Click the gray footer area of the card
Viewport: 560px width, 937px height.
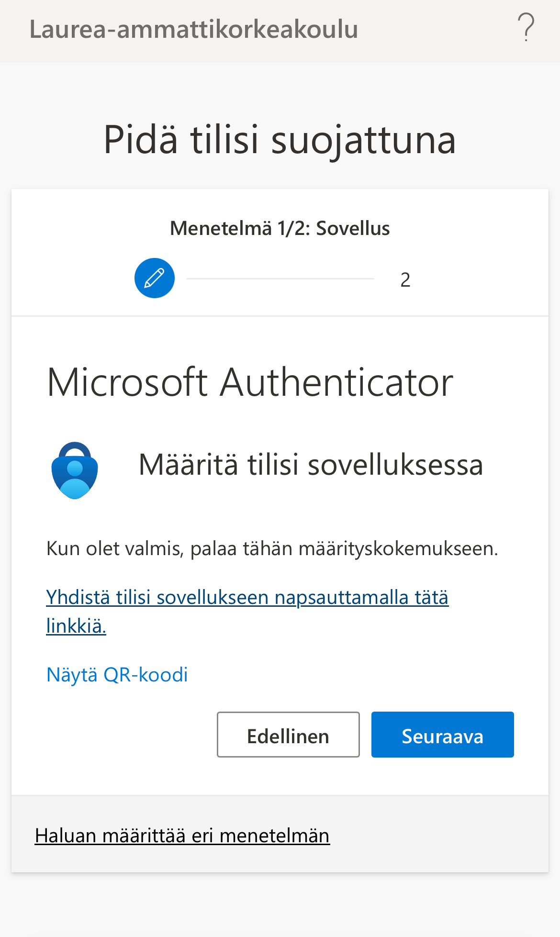tap(431, 835)
